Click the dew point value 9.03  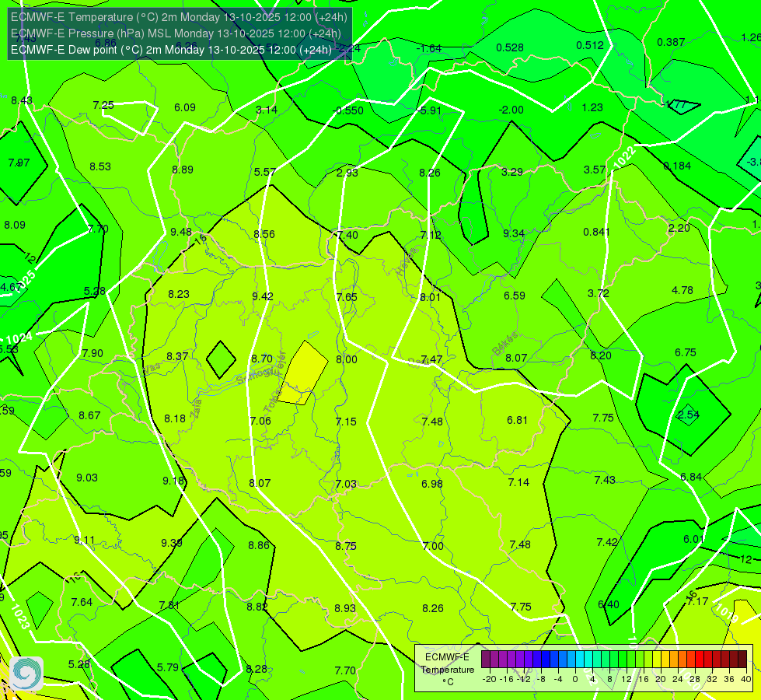(x=87, y=478)
